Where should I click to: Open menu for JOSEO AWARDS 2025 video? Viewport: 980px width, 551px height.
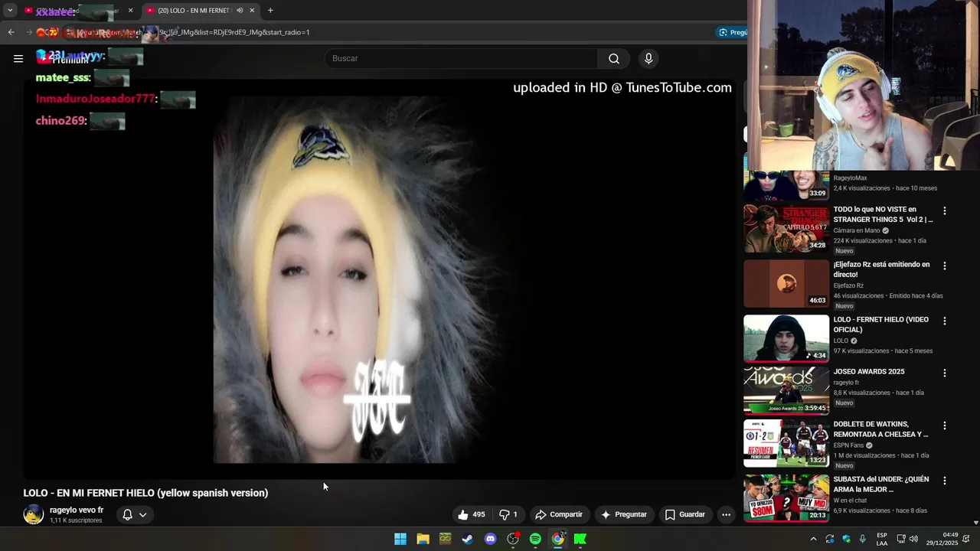pos(944,373)
